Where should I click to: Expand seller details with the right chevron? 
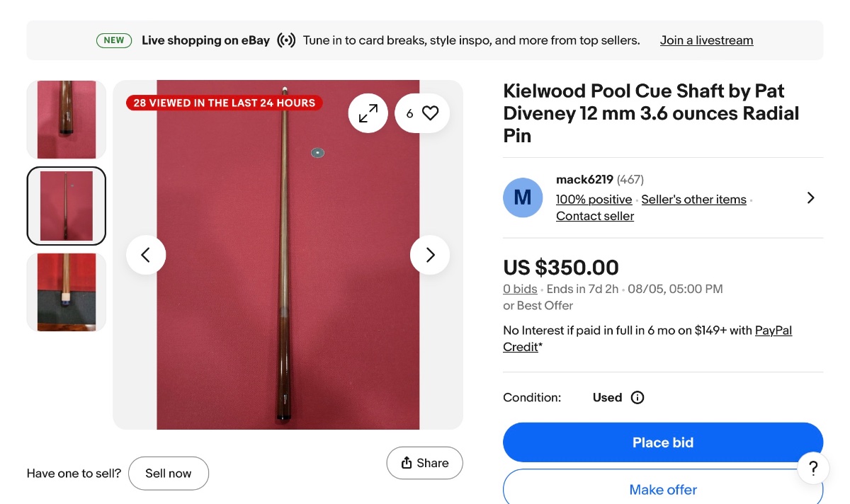pyautogui.click(x=811, y=198)
